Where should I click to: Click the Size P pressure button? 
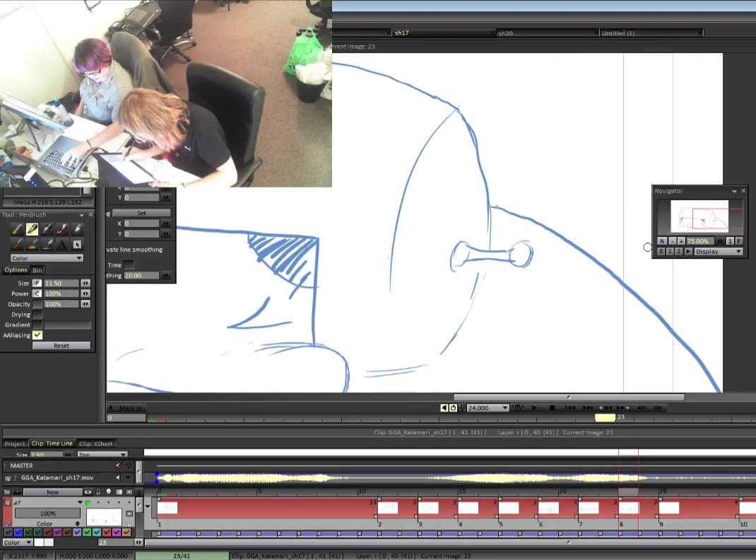pos(37,283)
